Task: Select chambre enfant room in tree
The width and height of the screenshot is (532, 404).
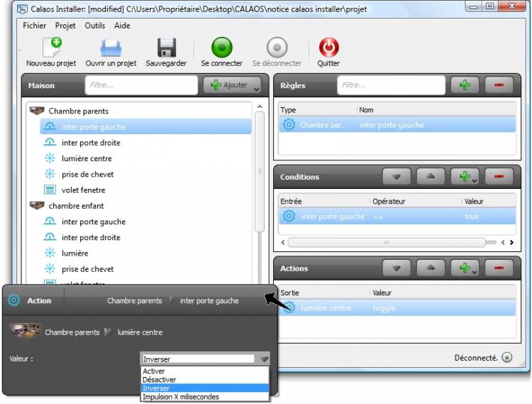Action: point(76,206)
